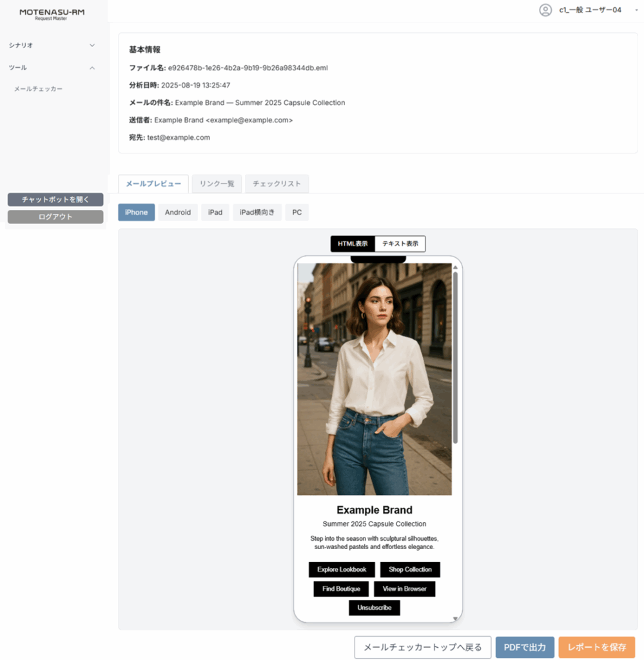Switch to the チェックリスト tab

point(277,184)
